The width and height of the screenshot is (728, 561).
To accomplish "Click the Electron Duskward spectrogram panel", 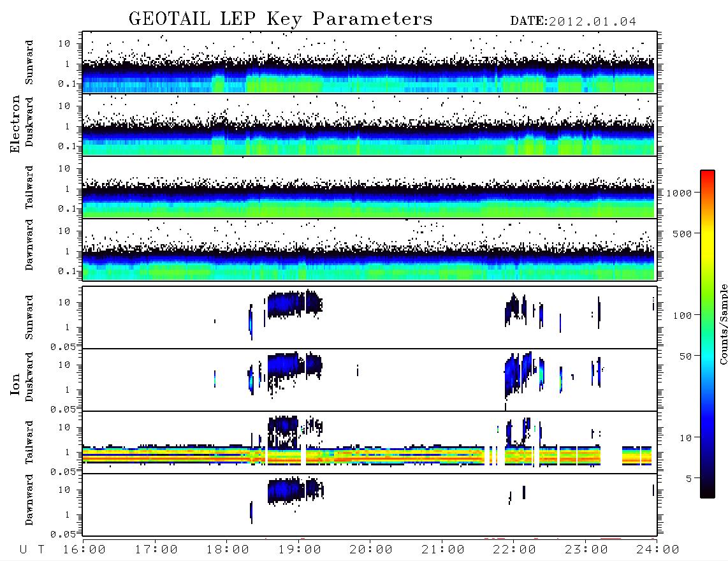I will [370, 124].
